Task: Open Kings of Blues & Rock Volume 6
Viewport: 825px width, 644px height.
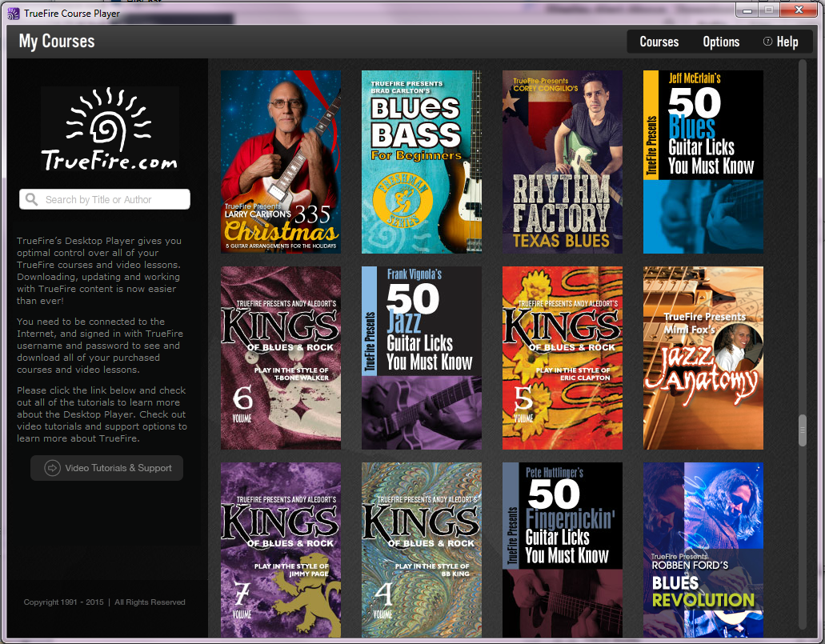Action: (x=280, y=358)
